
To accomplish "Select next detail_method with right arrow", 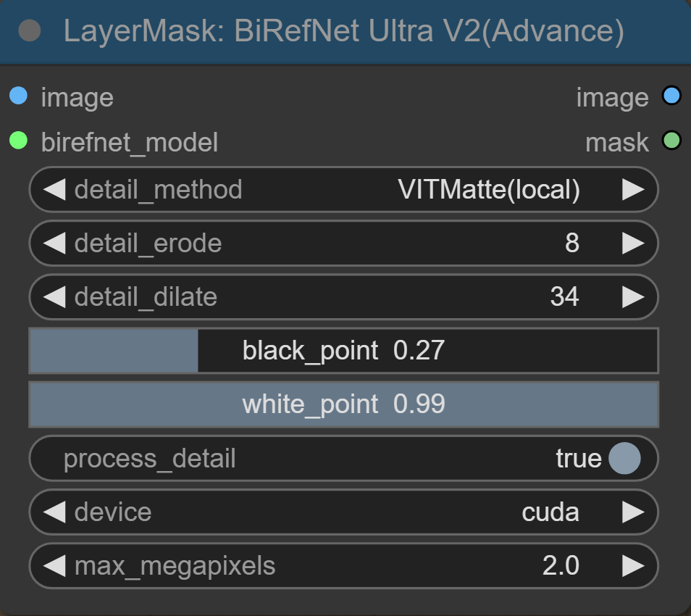I will 633,190.
